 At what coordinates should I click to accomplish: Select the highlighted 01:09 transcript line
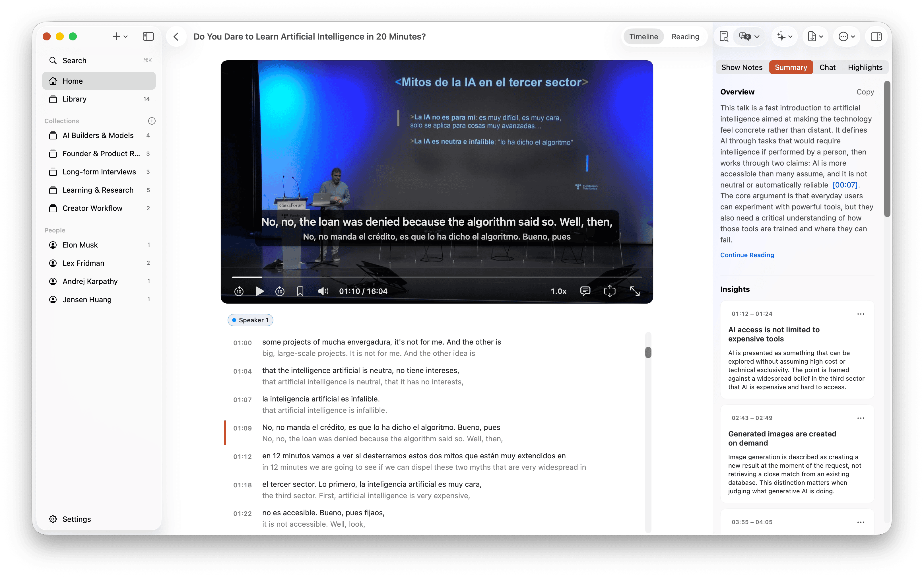(x=436, y=433)
